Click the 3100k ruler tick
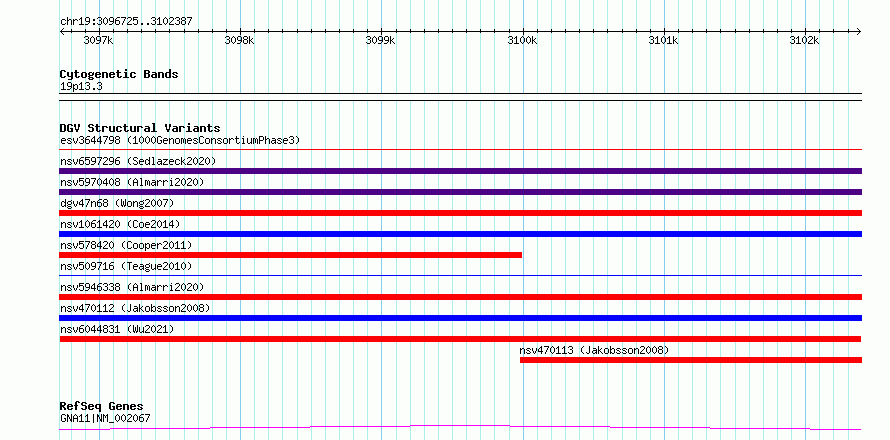The image size is (890, 440). coord(523,41)
